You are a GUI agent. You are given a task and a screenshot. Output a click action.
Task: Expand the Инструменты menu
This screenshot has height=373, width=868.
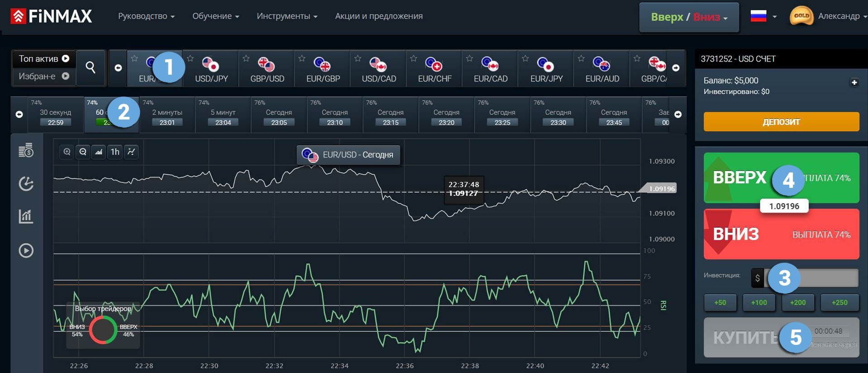point(287,16)
